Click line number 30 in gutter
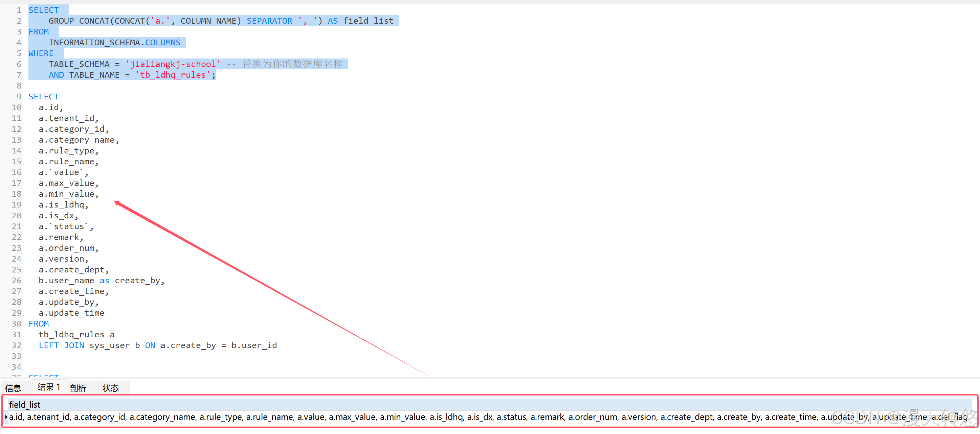The image size is (980, 434). click(16, 324)
